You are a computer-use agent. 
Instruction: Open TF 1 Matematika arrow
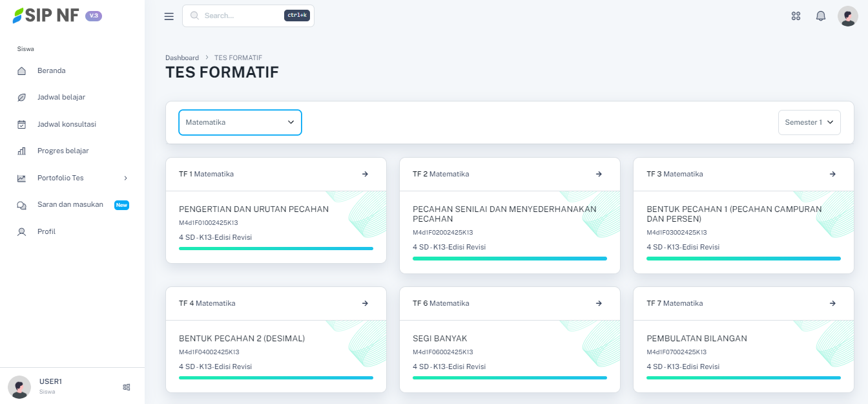click(365, 174)
